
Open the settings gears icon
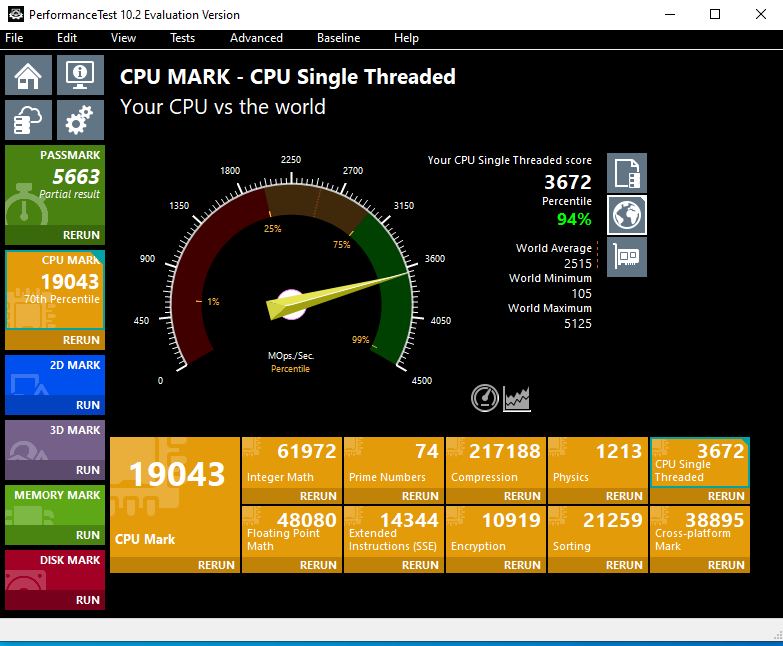80,120
